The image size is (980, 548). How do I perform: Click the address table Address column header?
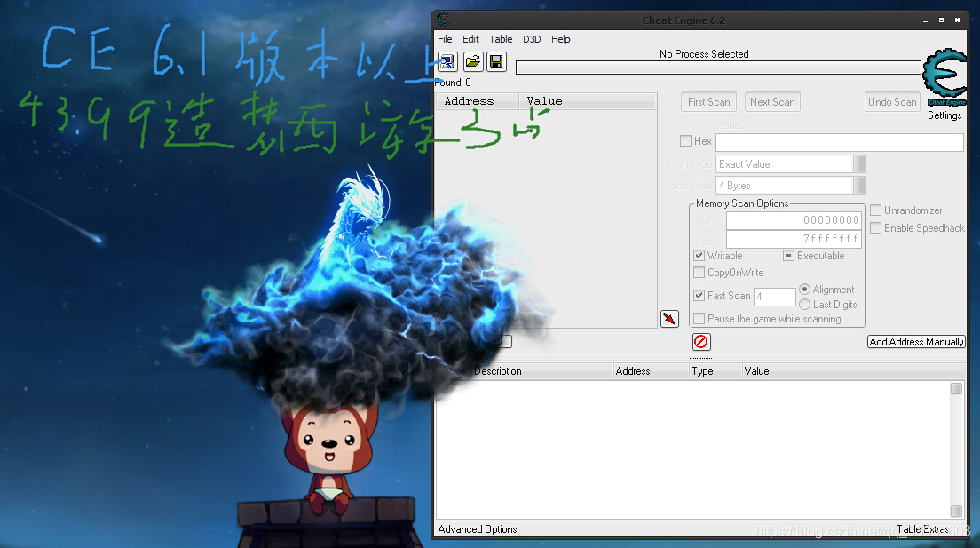tap(652, 371)
